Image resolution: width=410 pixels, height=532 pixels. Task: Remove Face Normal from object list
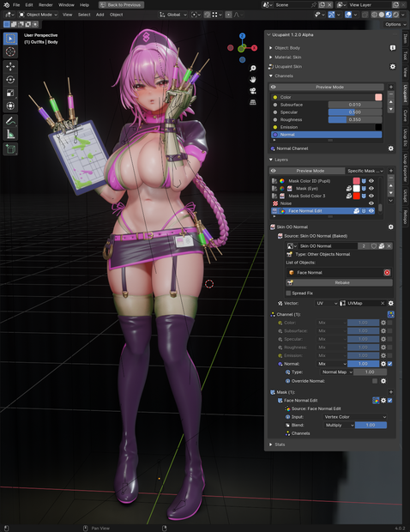coord(387,273)
